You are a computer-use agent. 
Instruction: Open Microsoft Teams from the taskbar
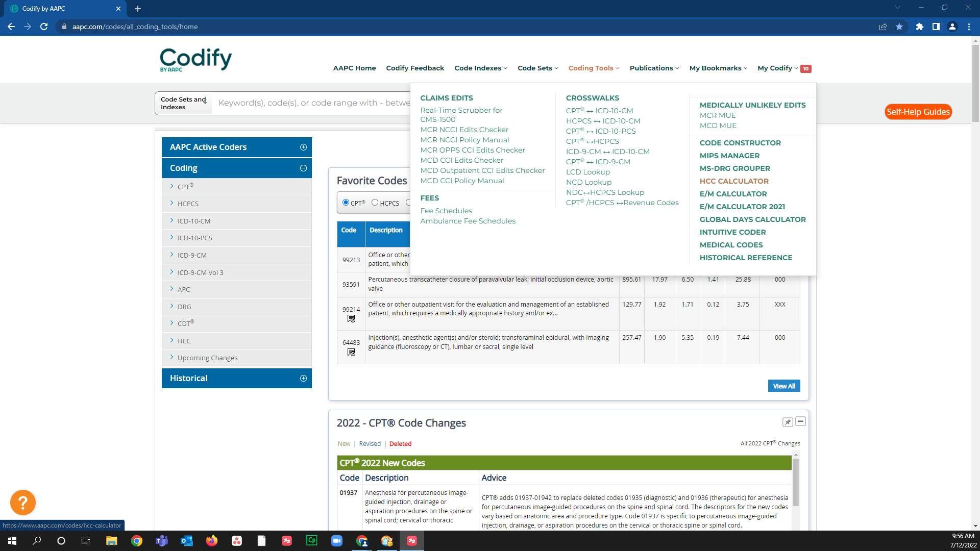click(x=162, y=541)
